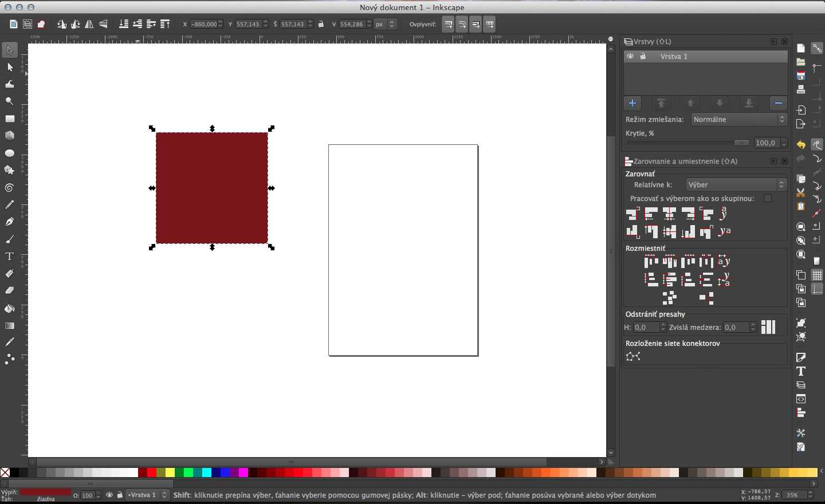
Task: Choose the Bezier pen tool
Action: tap(10, 222)
